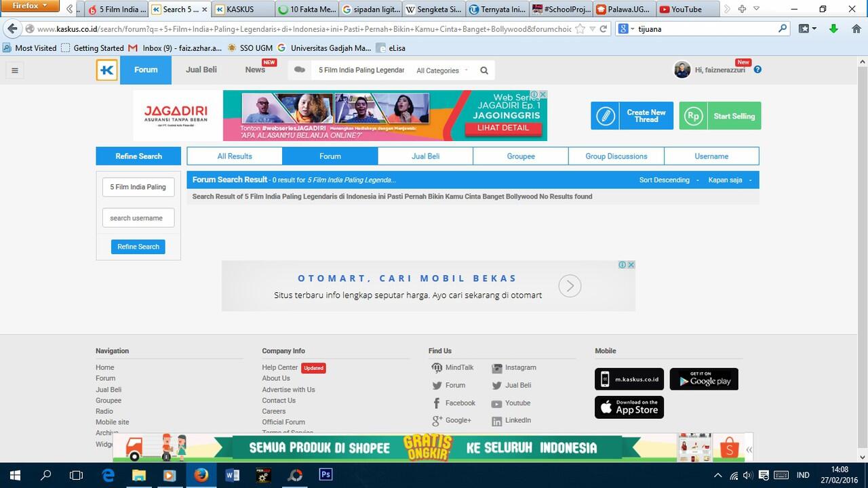Open the LinkedIn icon under Find Us
The image size is (868, 488).
pyautogui.click(x=497, y=422)
